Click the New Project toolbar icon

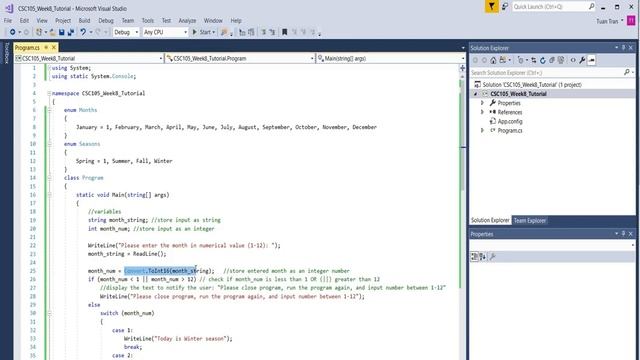39,32
